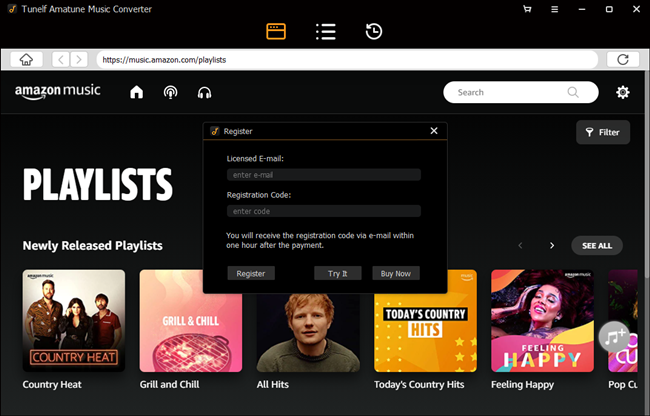Image resolution: width=650 pixels, height=416 pixels.
Task: Open the shopping cart icon in title bar
Action: click(527, 9)
